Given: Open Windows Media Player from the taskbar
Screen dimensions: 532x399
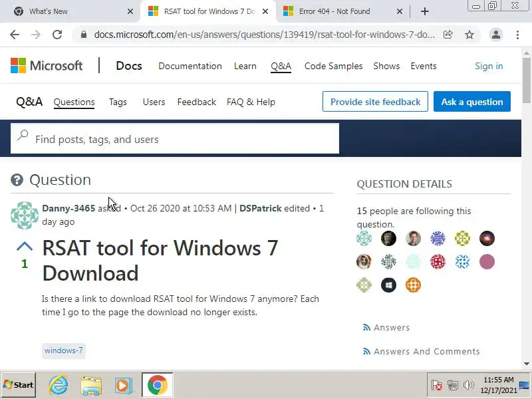Looking at the screenshot, I should [x=123, y=386].
